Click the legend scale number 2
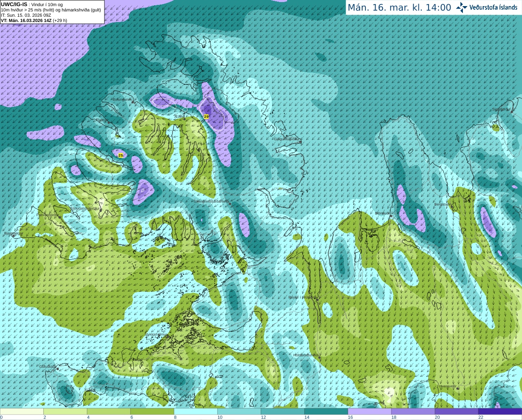The image size is (522, 420). [44, 417]
